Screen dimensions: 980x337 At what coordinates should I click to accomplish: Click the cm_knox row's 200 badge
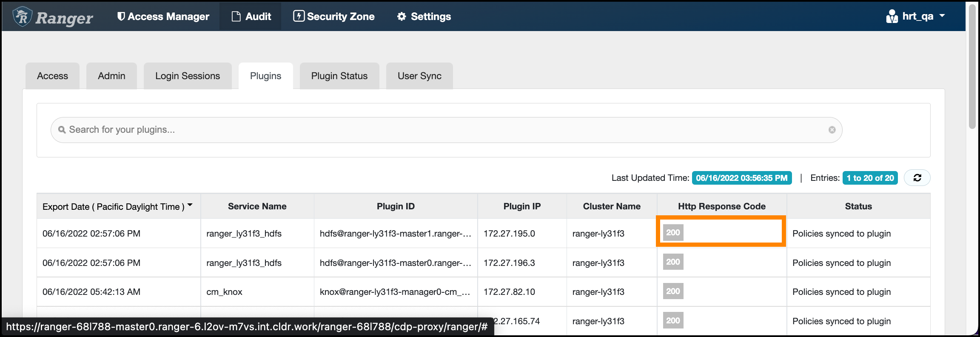click(673, 291)
